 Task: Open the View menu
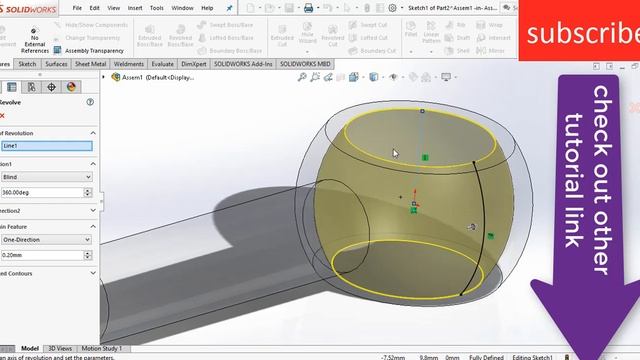tap(114, 8)
